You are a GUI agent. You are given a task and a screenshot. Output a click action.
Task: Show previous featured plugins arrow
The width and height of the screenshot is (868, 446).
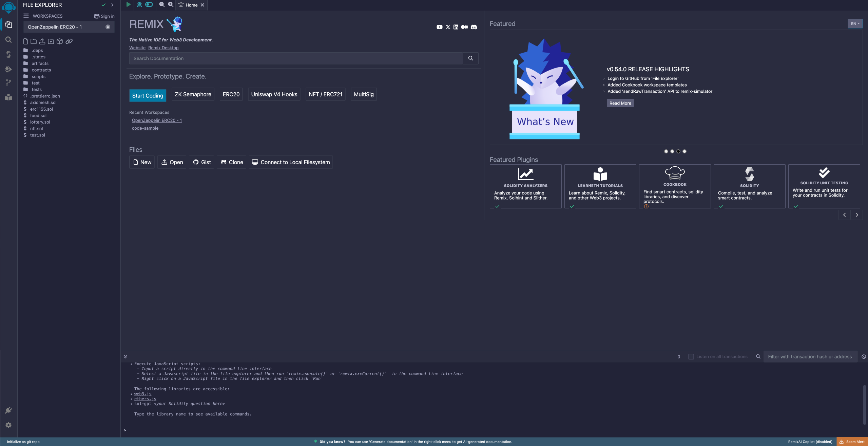click(x=845, y=215)
